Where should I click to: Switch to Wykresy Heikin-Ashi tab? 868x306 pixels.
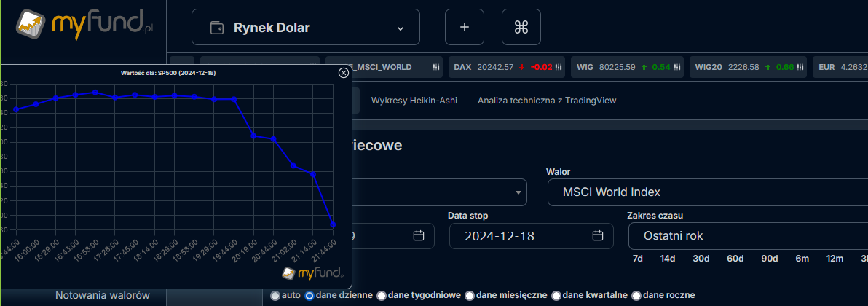click(414, 101)
